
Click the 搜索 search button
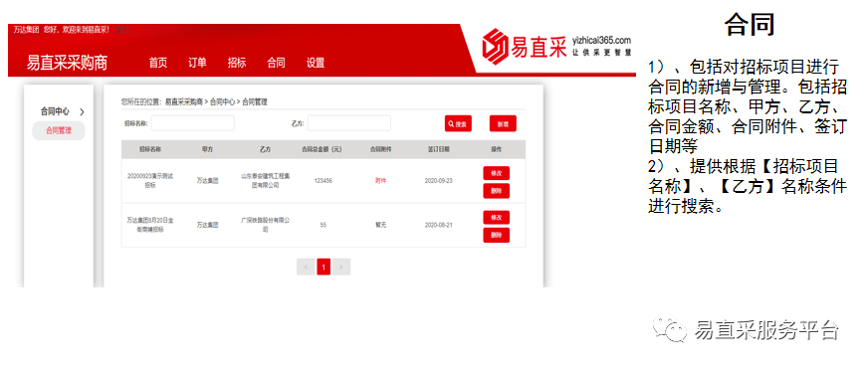click(458, 124)
